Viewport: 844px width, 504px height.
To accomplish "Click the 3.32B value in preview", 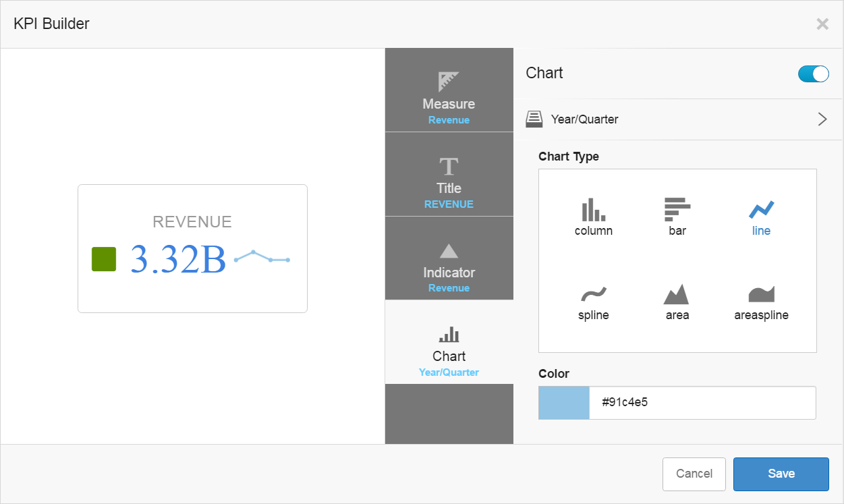I will point(178,259).
